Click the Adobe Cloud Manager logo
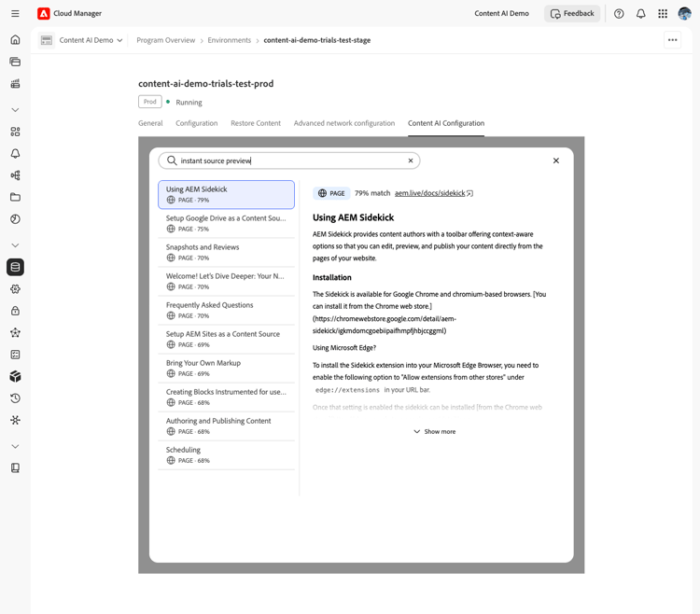This screenshot has width=700, height=614. [x=44, y=13]
